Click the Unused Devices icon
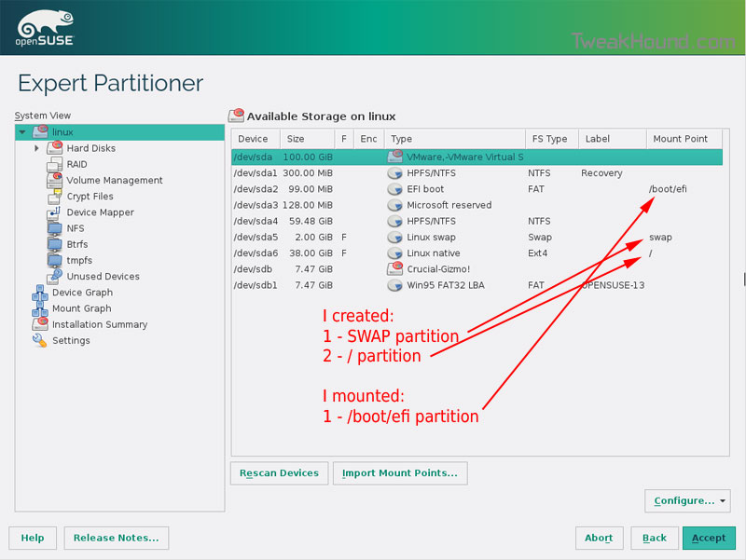 point(55,276)
